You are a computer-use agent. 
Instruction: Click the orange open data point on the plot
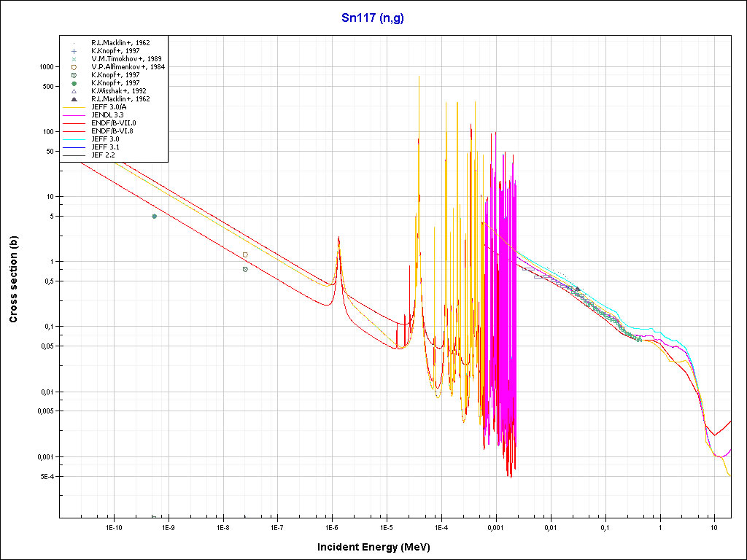pos(245,254)
